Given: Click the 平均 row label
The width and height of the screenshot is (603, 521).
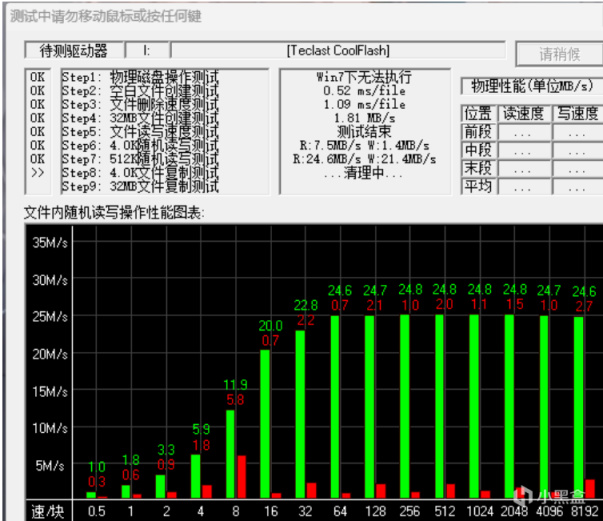Looking at the screenshot, I should pyautogui.click(x=478, y=186).
